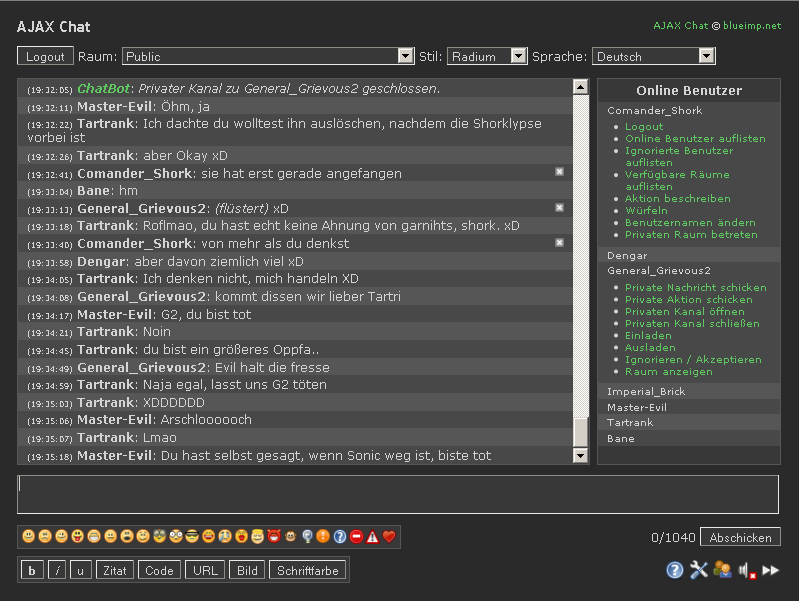Screen dimensions: 799x601
Task: Click the chat list scroll-down arrow
Action: pyautogui.click(x=580, y=456)
